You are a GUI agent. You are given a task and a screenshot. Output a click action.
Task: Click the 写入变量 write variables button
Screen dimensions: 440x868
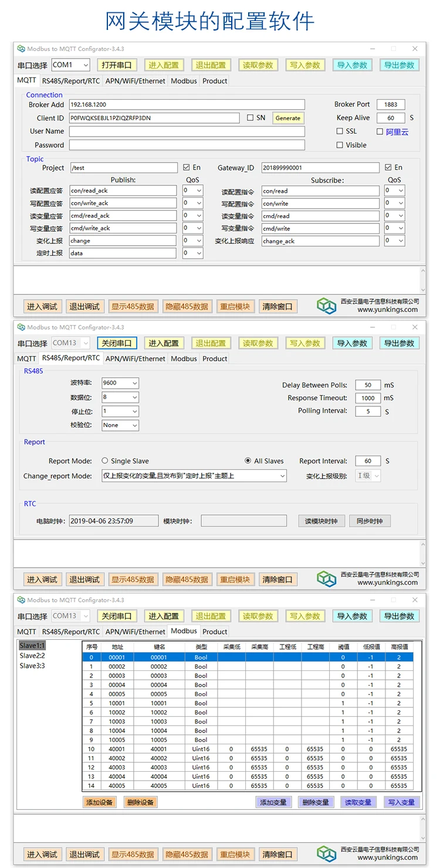[x=402, y=802]
